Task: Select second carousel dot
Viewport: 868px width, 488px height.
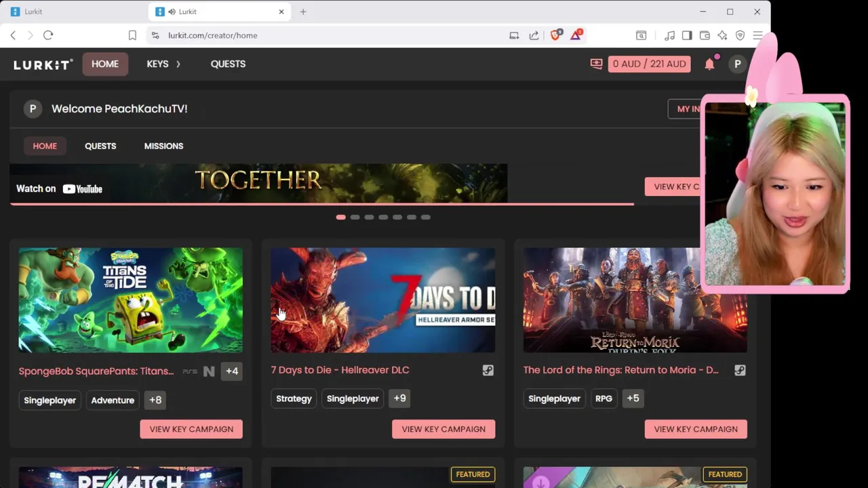Action: coord(355,217)
